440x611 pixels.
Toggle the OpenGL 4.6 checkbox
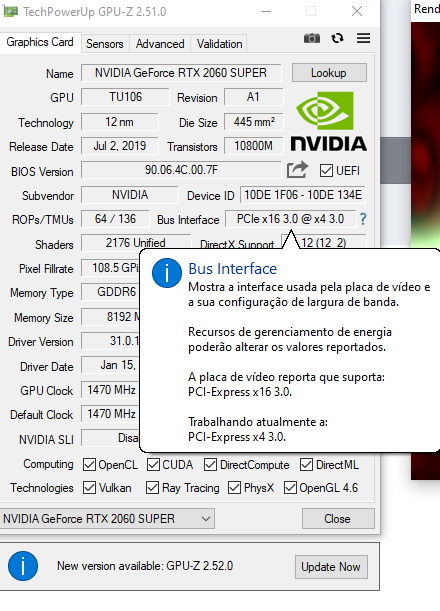[290, 487]
